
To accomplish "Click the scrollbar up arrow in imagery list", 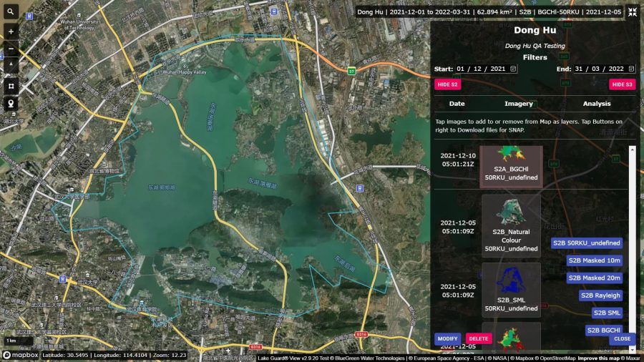I will (632, 150).
